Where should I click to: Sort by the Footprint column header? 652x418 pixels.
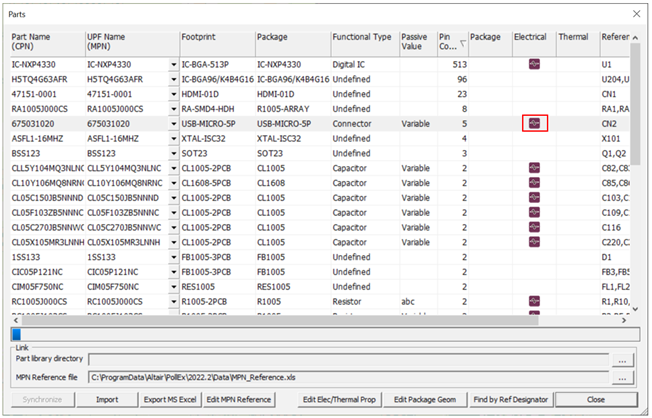[215, 42]
